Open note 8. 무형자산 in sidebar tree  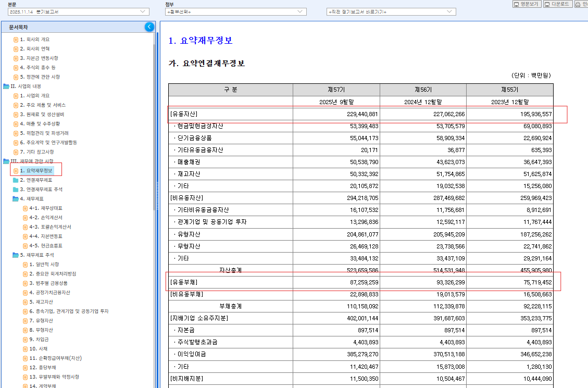(x=41, y=330)
